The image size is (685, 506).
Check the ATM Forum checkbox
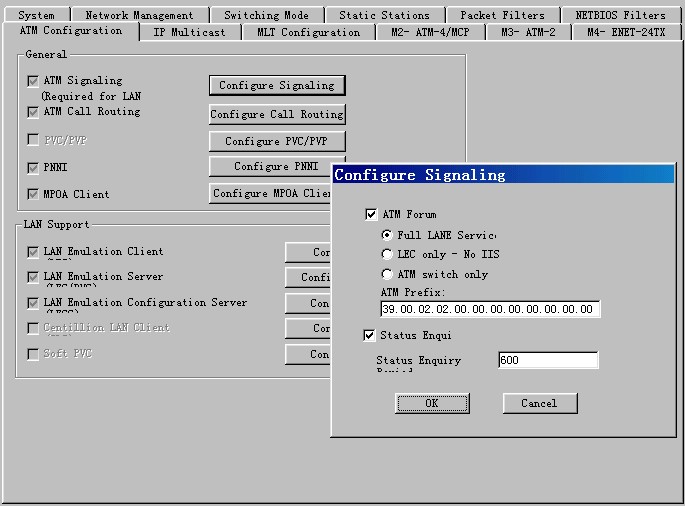(372, 215)
